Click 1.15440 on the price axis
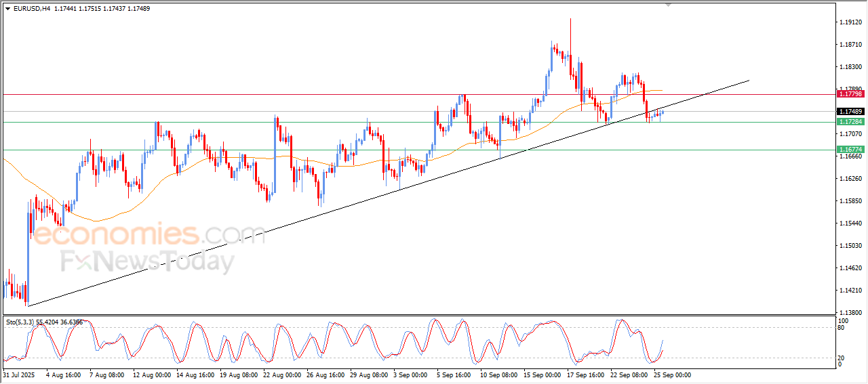 (x=850, y=223)
